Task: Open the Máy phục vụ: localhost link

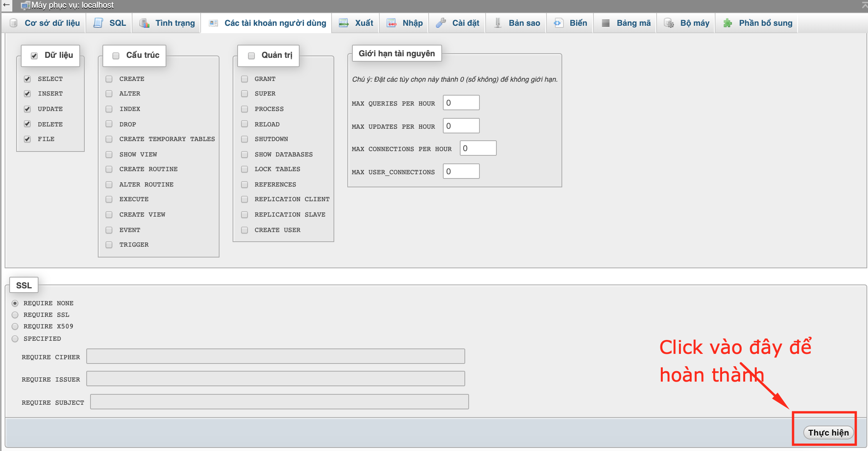Action: (x=72, y=5)
